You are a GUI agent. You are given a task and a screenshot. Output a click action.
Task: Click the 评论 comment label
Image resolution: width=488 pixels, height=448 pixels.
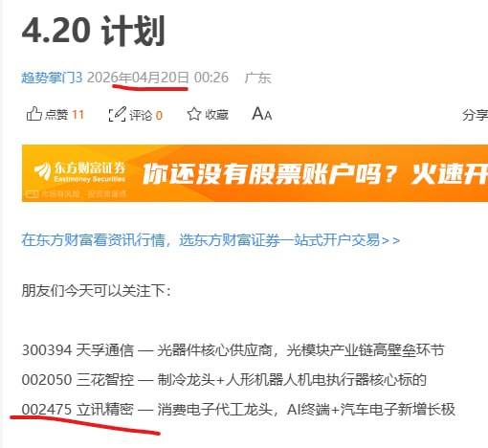[x=141, y=115]
